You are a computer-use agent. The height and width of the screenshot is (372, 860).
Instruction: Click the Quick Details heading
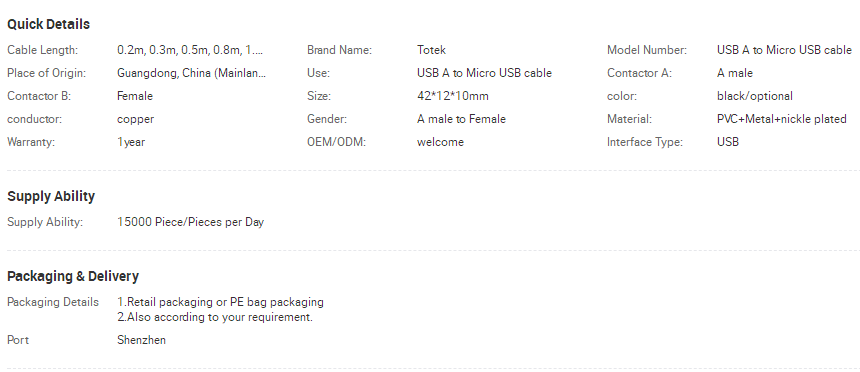(x=48, y=24)
